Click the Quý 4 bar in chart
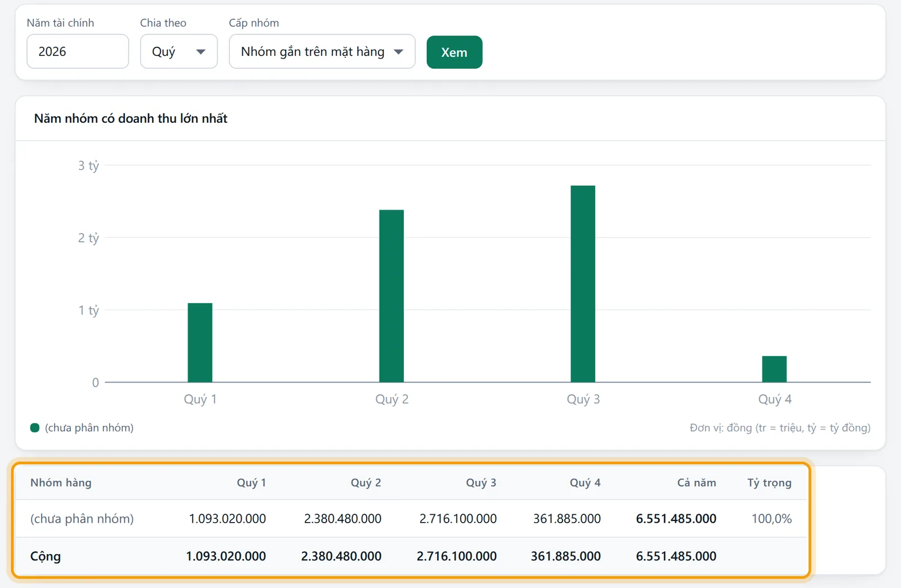 (774, 369)
